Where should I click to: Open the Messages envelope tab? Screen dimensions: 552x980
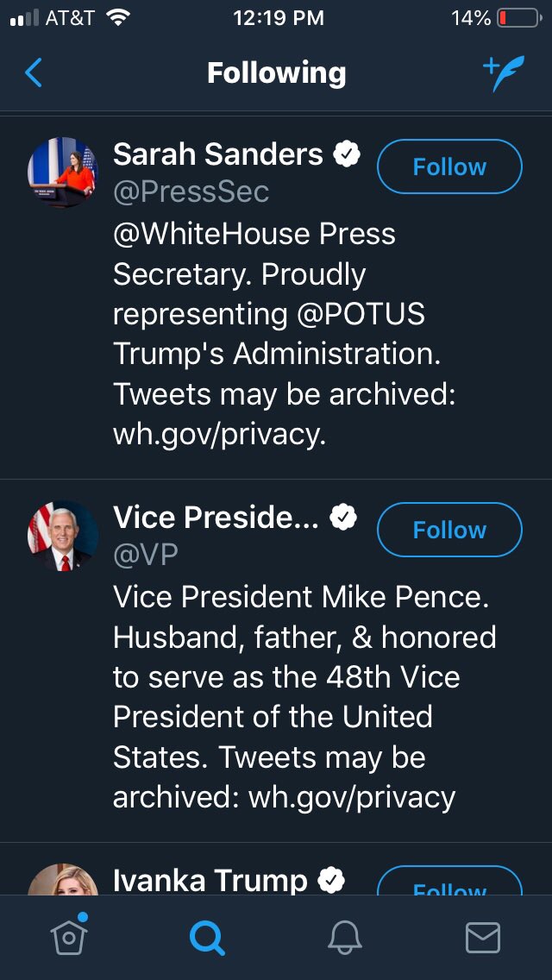(483, 937)
